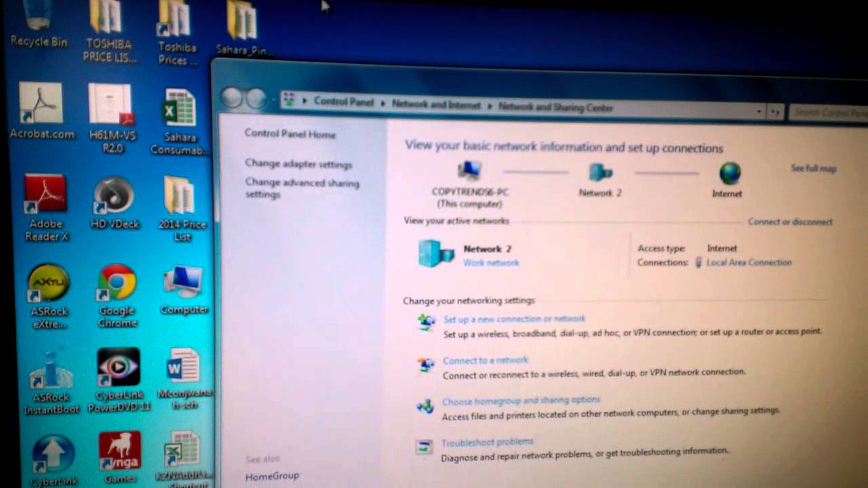
Task: Open HomeGroup under See also
Action: tap(272, 476)
